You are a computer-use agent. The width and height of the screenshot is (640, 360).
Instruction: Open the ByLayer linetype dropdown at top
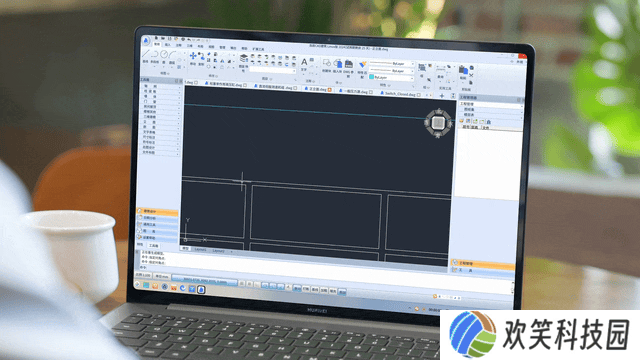coord(392,64)
